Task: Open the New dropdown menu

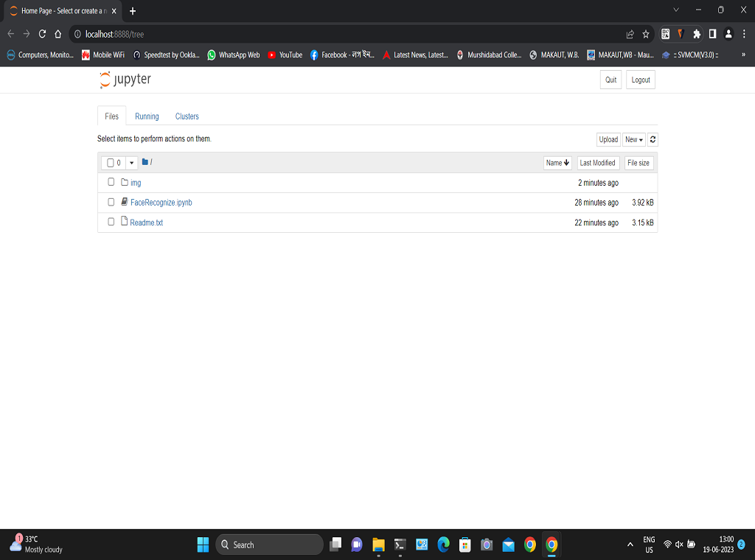Action: click(x=633, y=139)
